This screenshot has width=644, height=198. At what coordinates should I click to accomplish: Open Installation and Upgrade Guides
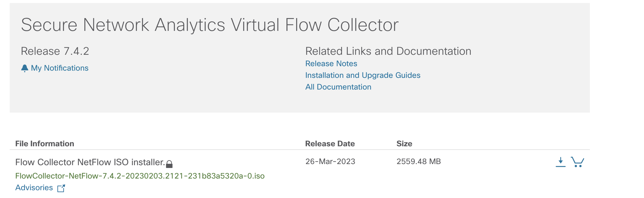[x=363, y=75]
